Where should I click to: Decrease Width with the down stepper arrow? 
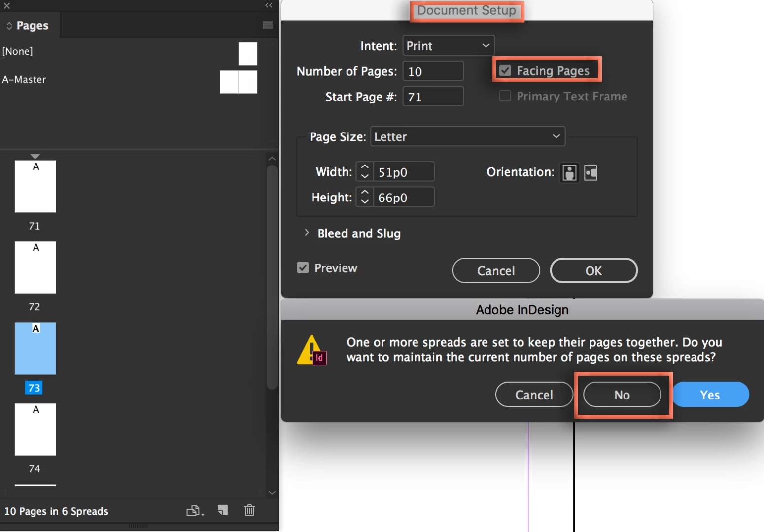365,176
